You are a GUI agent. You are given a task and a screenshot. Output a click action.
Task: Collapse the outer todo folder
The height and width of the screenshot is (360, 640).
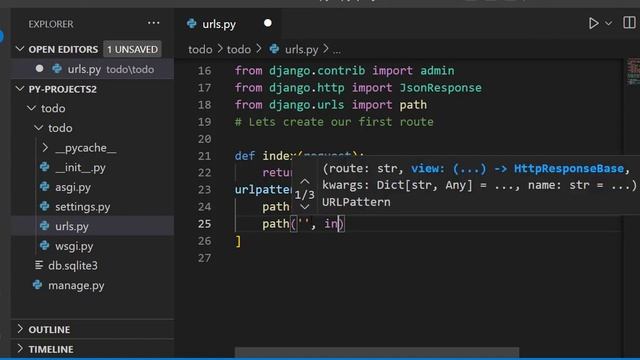coord(31,108)
